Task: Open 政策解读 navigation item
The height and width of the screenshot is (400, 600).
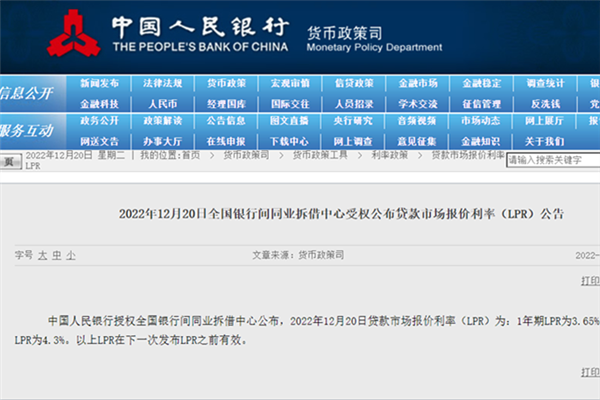Action: tap(163, 121)
